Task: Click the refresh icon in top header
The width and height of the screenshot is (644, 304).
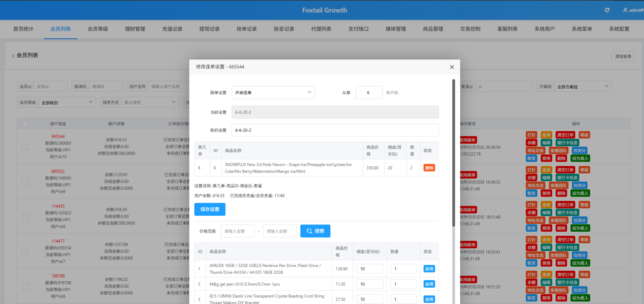Action: tap(607, 10)
